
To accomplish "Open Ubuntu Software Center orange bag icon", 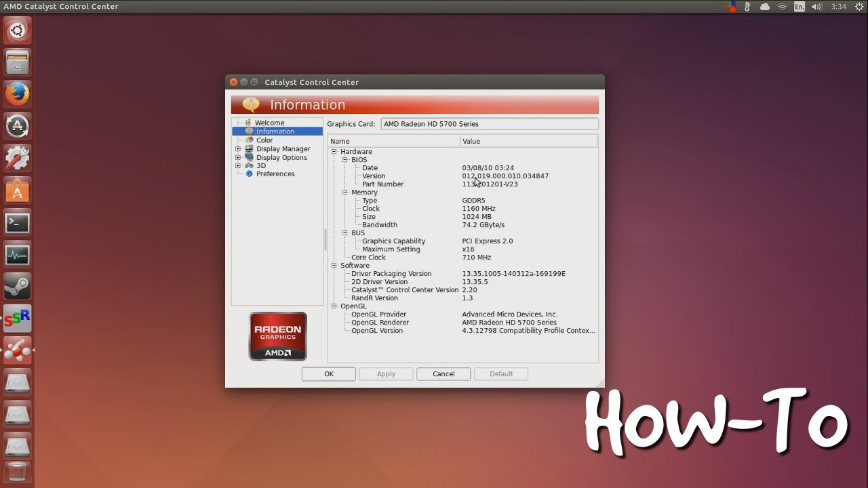I will click(x=17, y=190).
